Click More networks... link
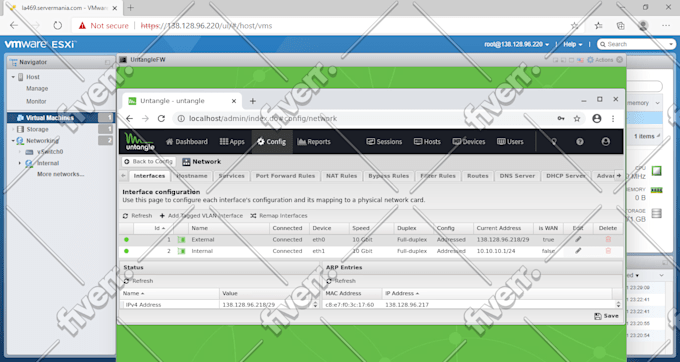Viewport: 680px width, 362px height. pyautogui.click(x=61, y=174)
